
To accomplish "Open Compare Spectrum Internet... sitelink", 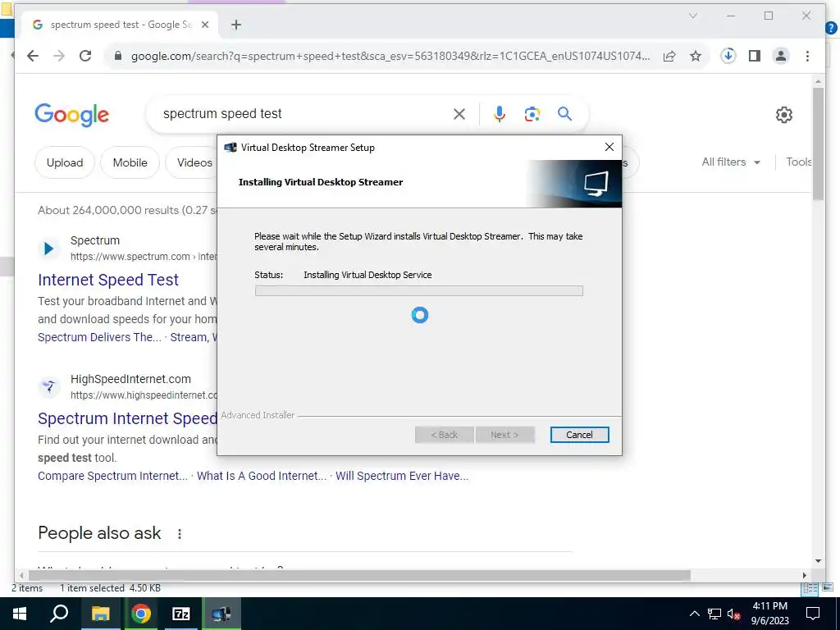I will tap(112, 476).
